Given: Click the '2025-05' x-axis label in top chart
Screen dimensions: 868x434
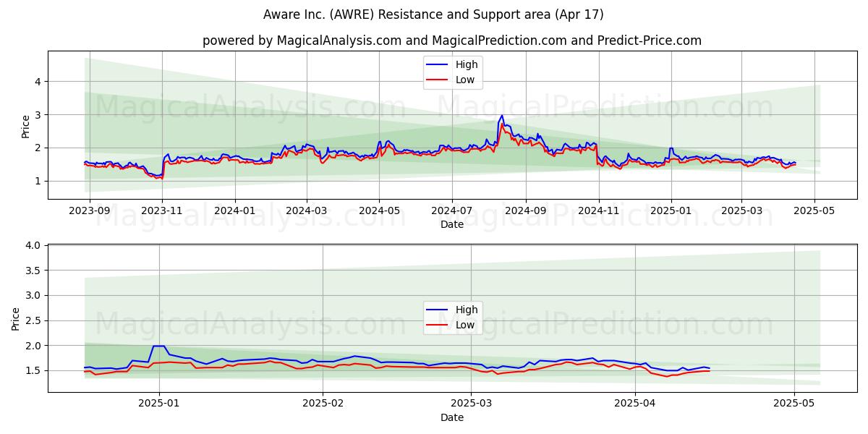Looking at the screenshot, I should click(x=814, y=213).
